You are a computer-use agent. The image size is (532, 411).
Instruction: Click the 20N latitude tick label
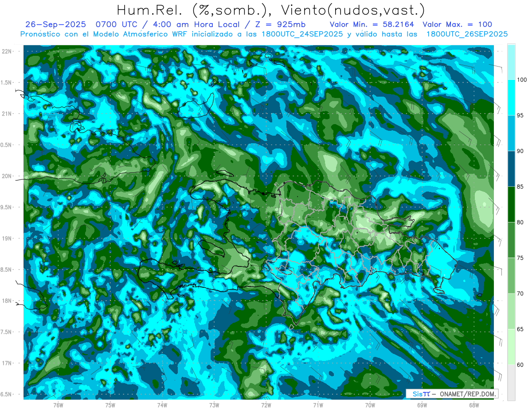(8, 176)
